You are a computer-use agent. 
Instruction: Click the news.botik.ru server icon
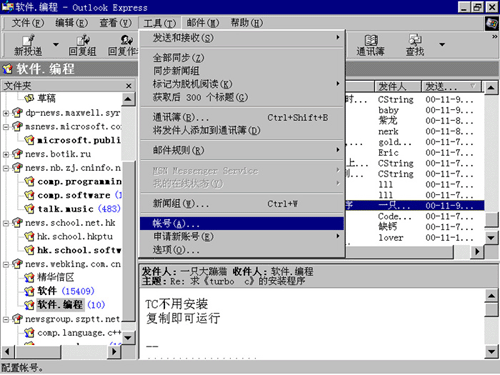17,154
